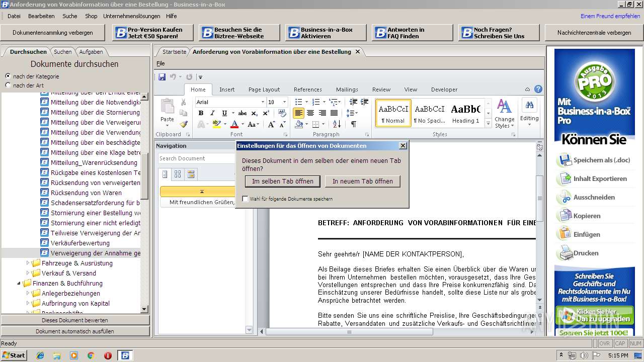This screenshot has width=644, height=362.
Task: Show paragraph marks with pilcrow icon
Action: (353, 124)
